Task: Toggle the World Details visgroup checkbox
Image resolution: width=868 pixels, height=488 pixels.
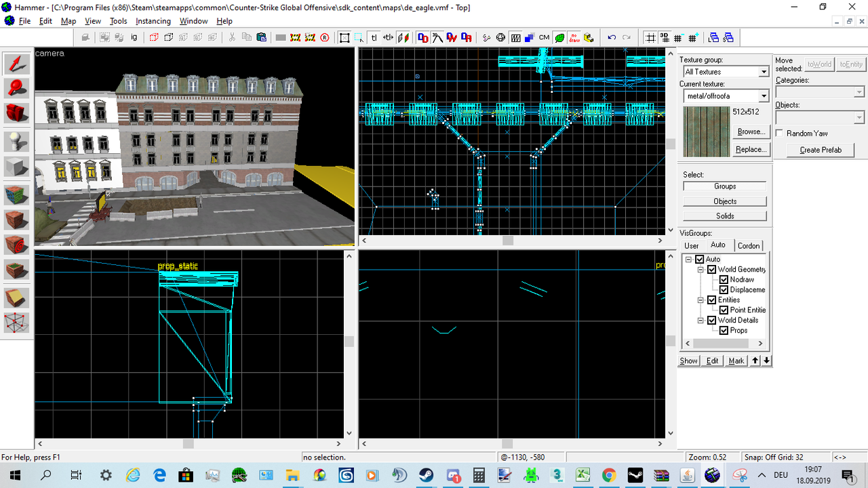Action: click(712, 321)
